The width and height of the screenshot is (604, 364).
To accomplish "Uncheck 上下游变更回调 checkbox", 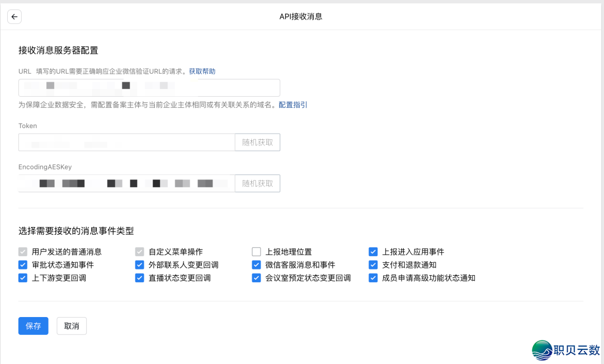I will 23,278.
